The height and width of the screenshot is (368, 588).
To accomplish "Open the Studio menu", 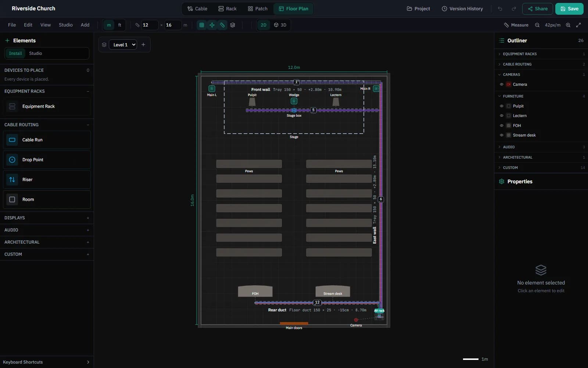I will coord(66,25).
